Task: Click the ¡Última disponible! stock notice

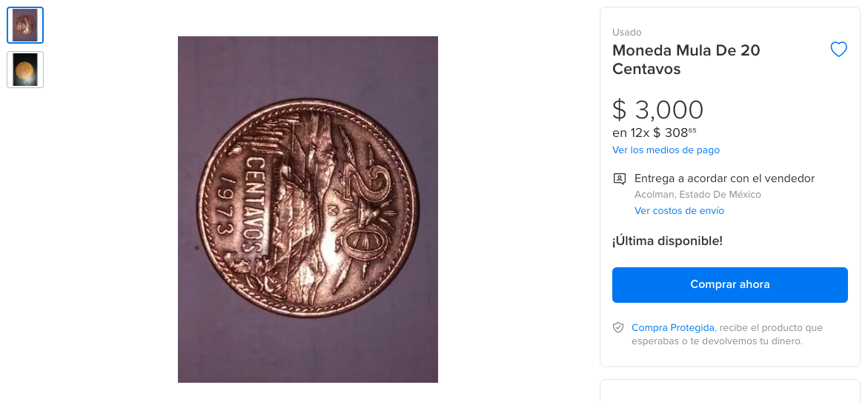Action: coord(666,241)
